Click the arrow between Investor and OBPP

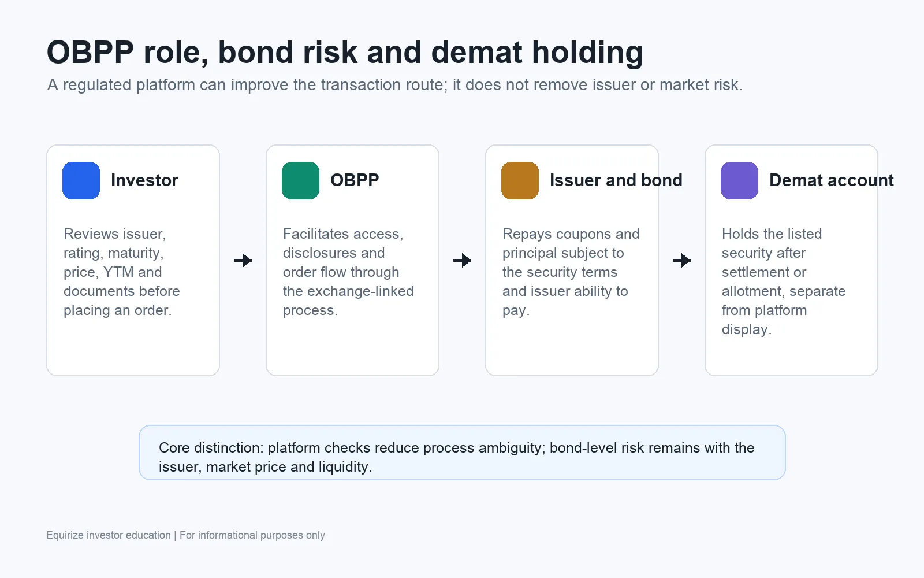(x=243, y=260)
